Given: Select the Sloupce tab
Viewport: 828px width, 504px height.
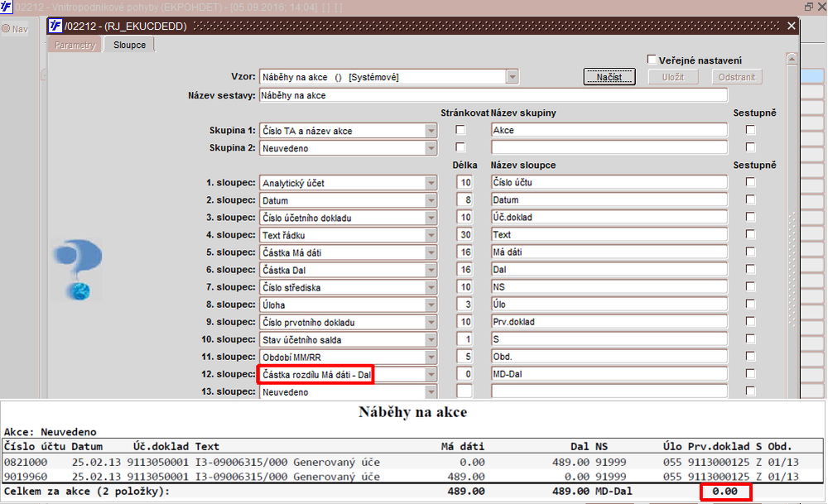Looking at the screenshot, I should click(129, 45).
